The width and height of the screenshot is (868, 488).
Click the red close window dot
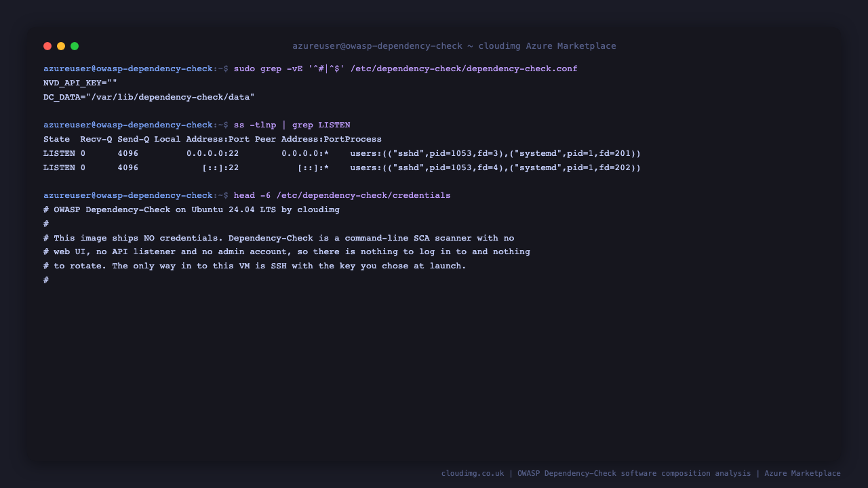47,46
